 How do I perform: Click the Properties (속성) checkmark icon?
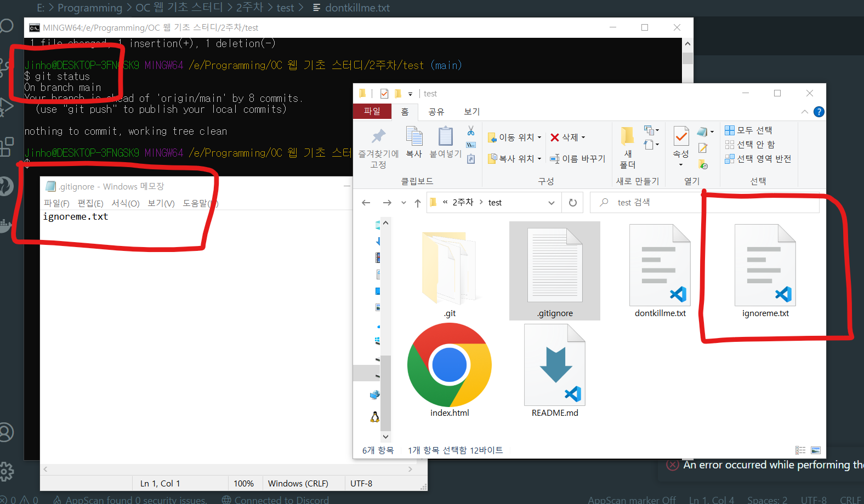tap(681, 136)
